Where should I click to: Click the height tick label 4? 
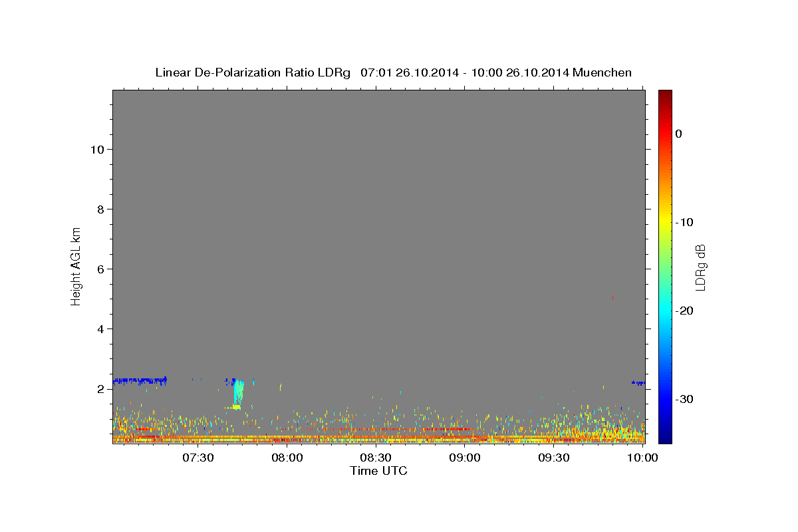tap(100, 329)
